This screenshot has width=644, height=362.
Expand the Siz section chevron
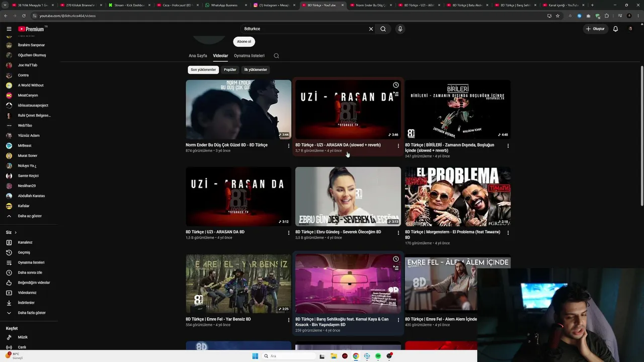point(16,232)
